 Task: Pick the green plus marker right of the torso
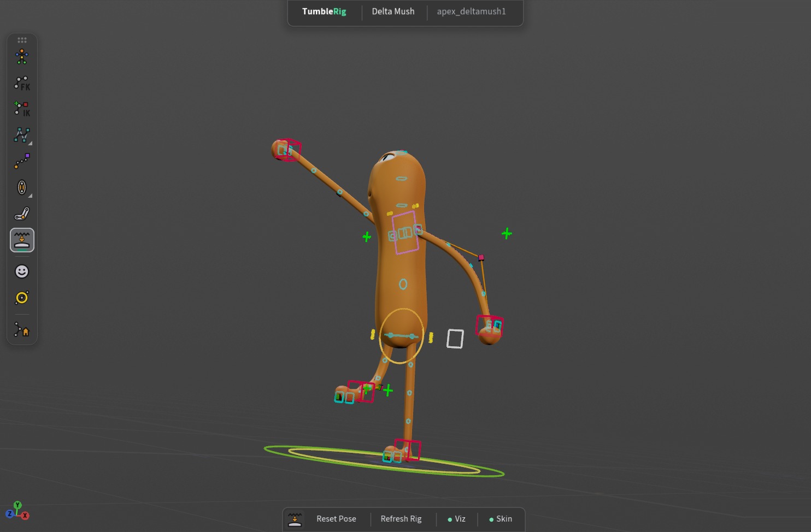(x=507, y=234)
